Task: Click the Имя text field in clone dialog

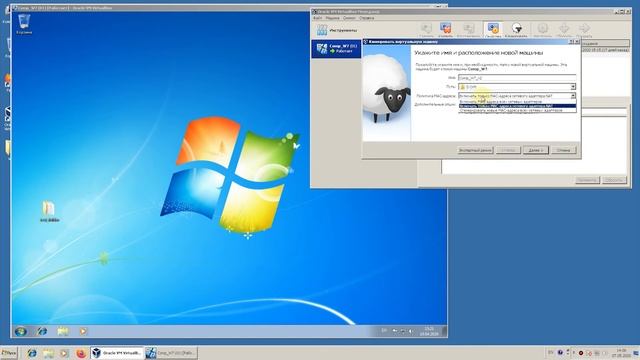Action: [x=517, y=78]
